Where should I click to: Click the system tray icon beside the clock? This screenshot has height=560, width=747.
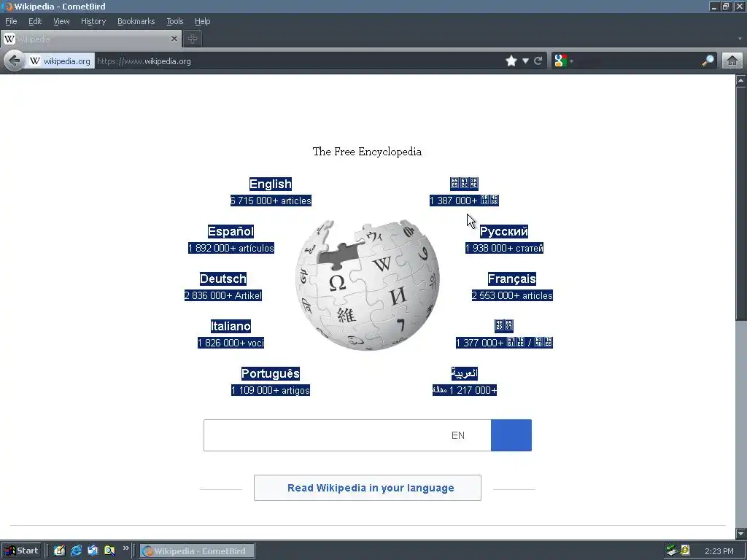[x=685, y=551]
